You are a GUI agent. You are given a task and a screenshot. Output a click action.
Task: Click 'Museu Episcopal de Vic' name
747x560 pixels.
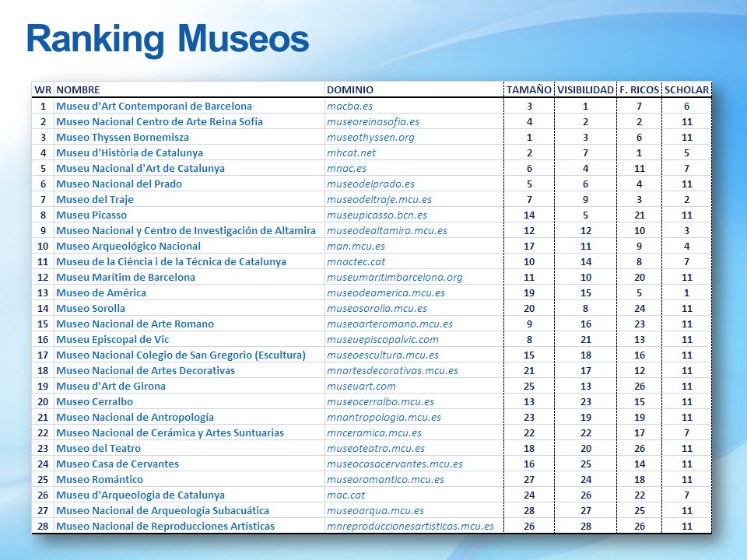click(x=112, y=340)
